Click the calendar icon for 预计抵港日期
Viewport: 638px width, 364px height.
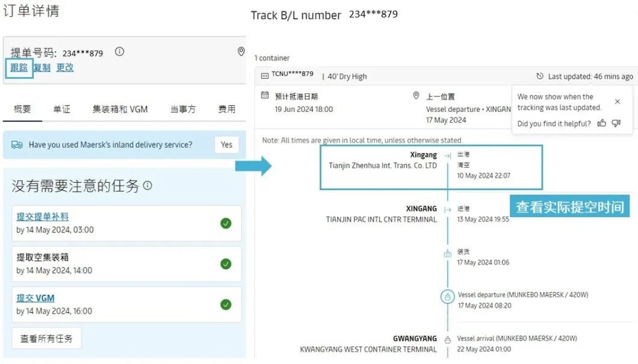pos(265,95)
